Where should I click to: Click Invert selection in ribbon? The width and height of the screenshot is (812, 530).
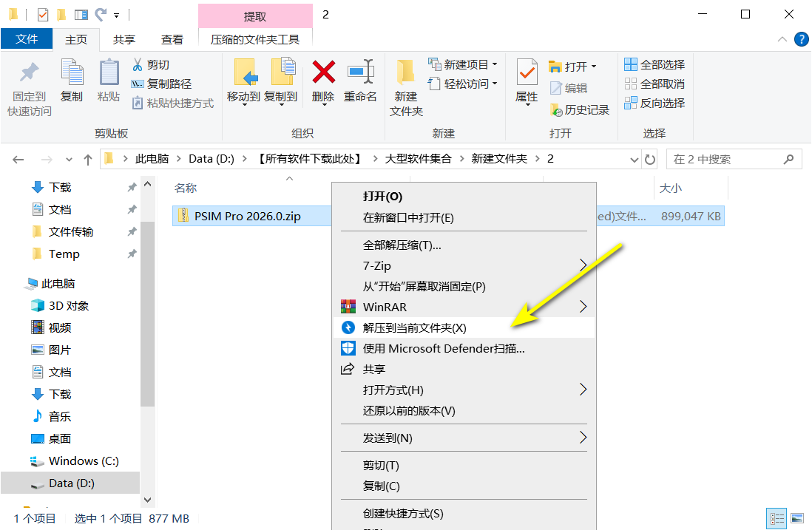point(654,103)
